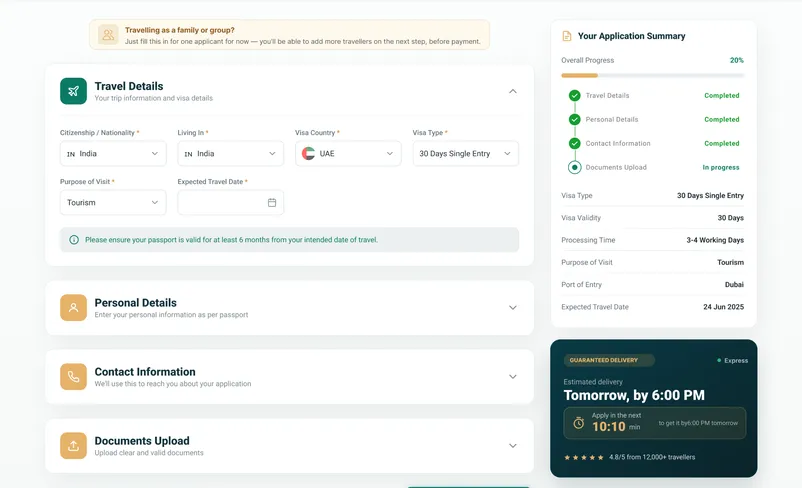Open the Citizenship / Nationality dropdown
The image size is (802, 488).
[x=113, y=153]
